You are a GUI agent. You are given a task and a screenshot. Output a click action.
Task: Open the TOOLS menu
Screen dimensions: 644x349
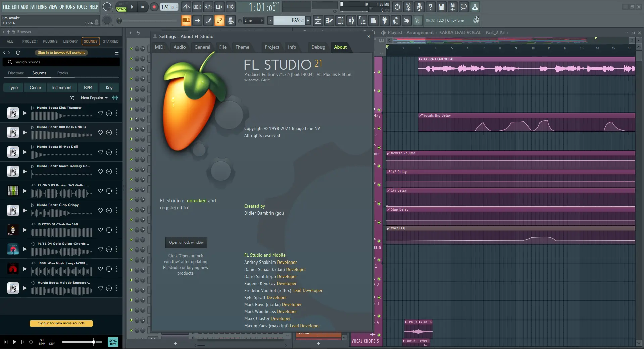pyautogui.click(x=82, y=7)
